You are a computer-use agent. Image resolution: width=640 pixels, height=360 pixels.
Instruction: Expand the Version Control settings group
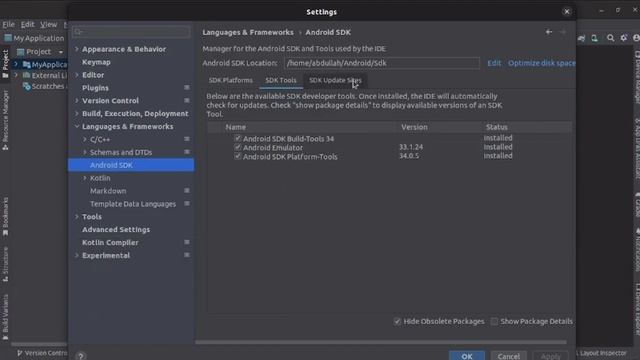77,100
